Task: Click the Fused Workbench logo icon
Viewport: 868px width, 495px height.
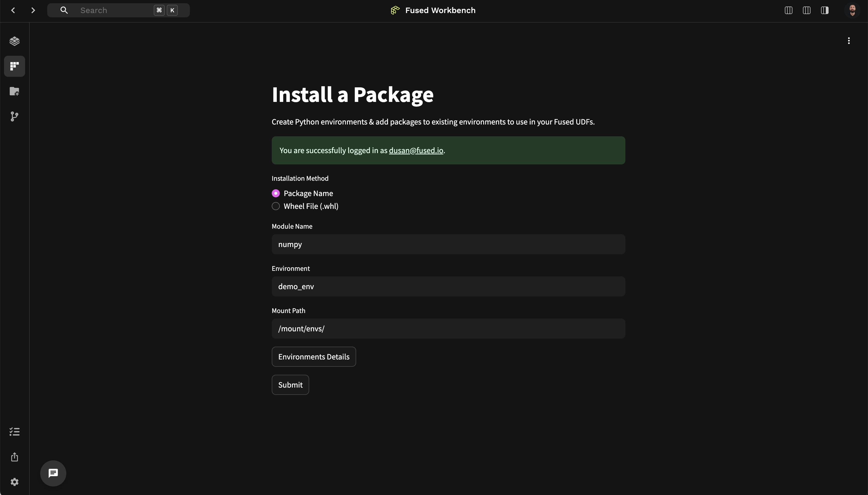Action: coord(395,10)
